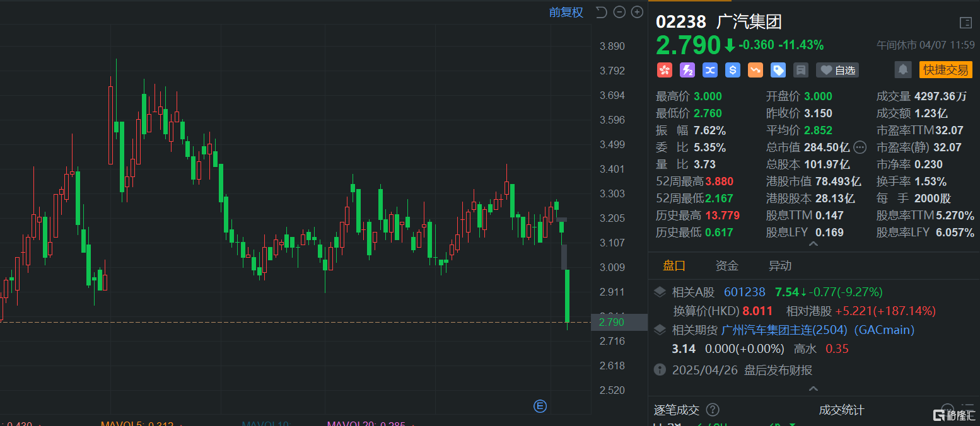Click the 最高价 3.000 value
980x426 pixels.
click(x=708, y=96)
